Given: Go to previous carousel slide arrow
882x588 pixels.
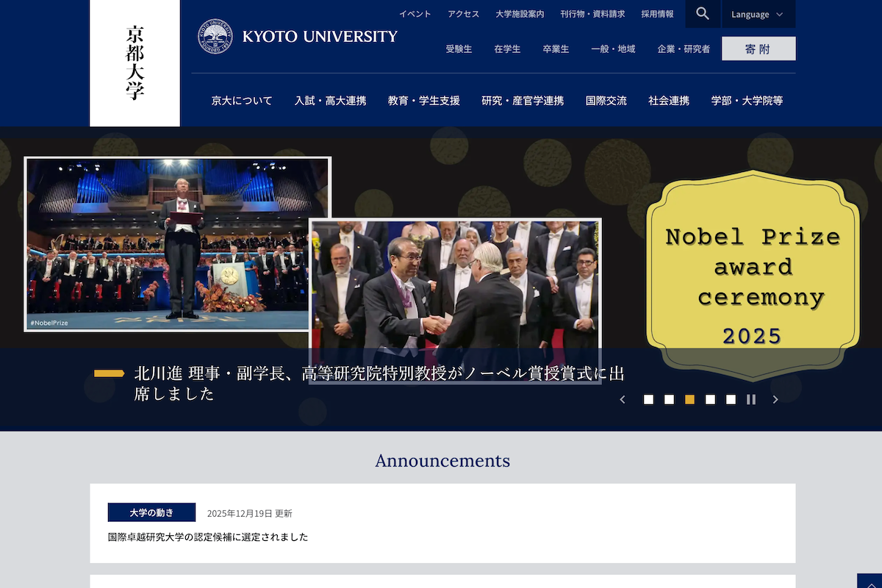Looking at the screenshot, I should tap(623, 400).
